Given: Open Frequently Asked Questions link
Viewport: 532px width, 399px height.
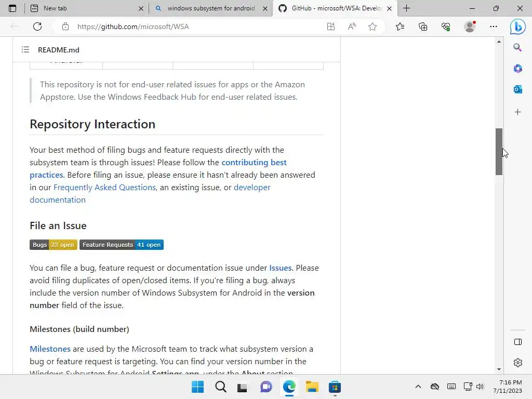Looking at the screenshot, I should 104,187.
